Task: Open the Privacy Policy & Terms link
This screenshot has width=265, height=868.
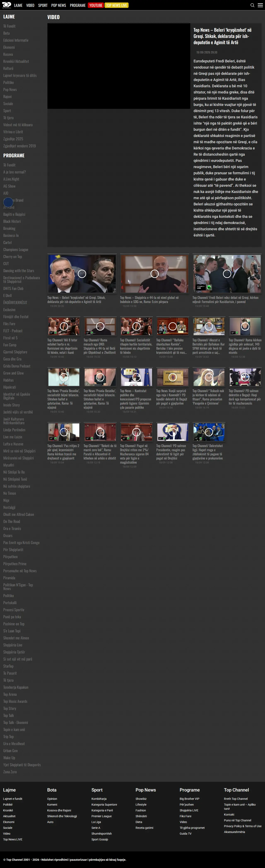Action: click(x=243, y=826)
